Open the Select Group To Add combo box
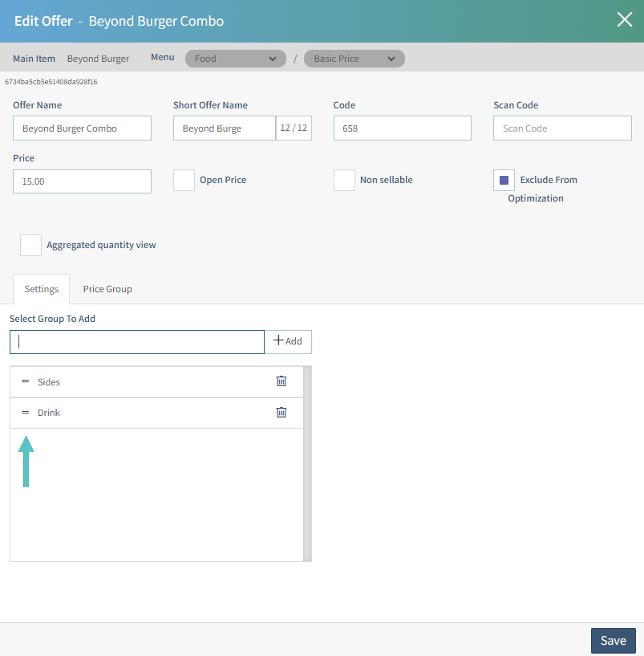This screenshot has width=644, height=656. click(137, 342)
